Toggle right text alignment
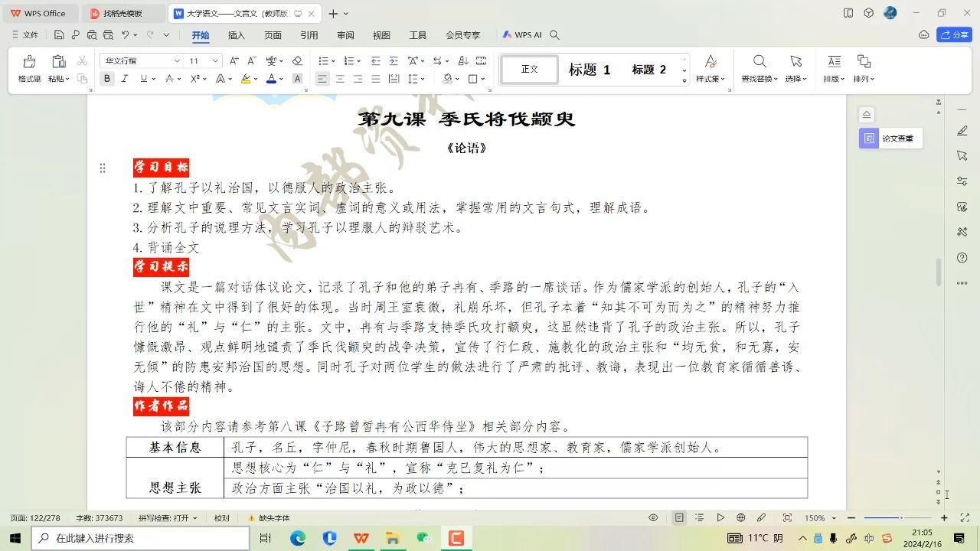The height and width of the screenshot is (551, 980). click(358, 78)
